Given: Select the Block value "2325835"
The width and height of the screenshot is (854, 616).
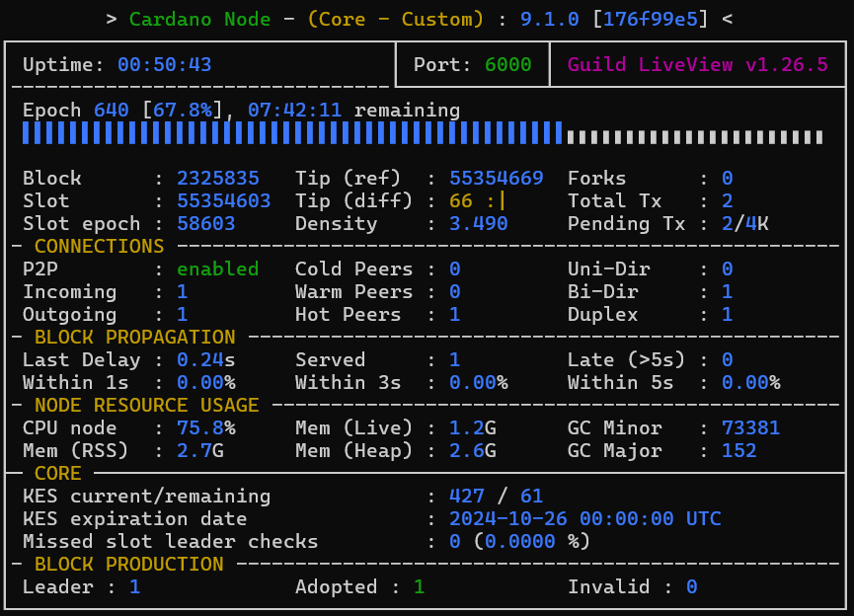Looking at the screenshot, I should coord(218,179).
